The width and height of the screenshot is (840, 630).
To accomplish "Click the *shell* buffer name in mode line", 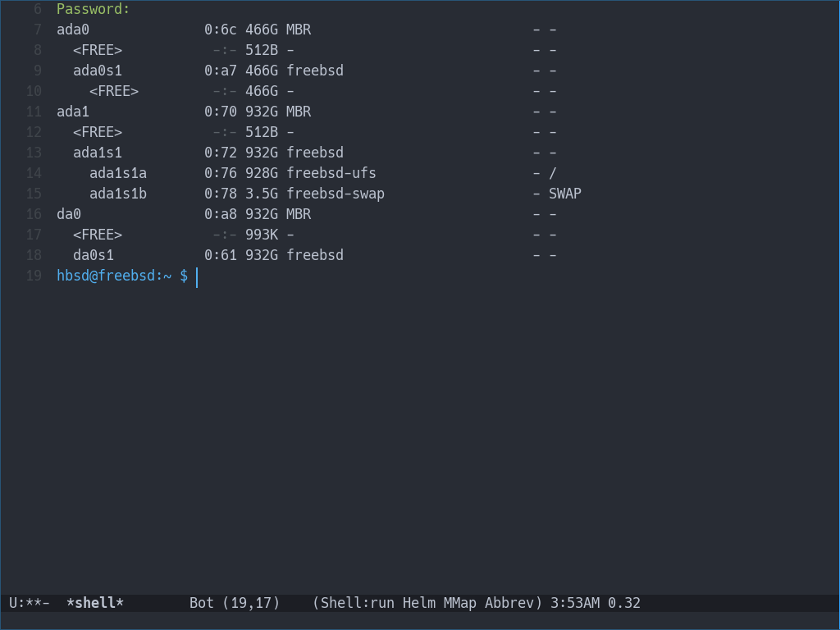I will [94, 603].
